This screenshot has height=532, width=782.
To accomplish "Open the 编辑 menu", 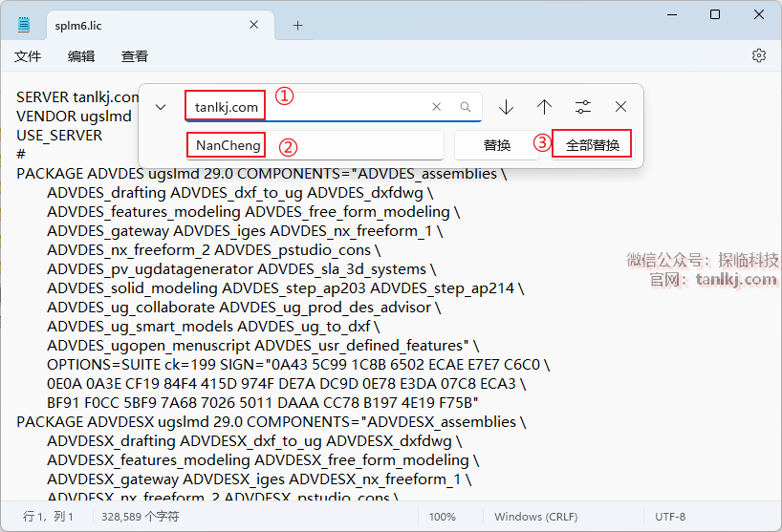I will tap(81, 56).
